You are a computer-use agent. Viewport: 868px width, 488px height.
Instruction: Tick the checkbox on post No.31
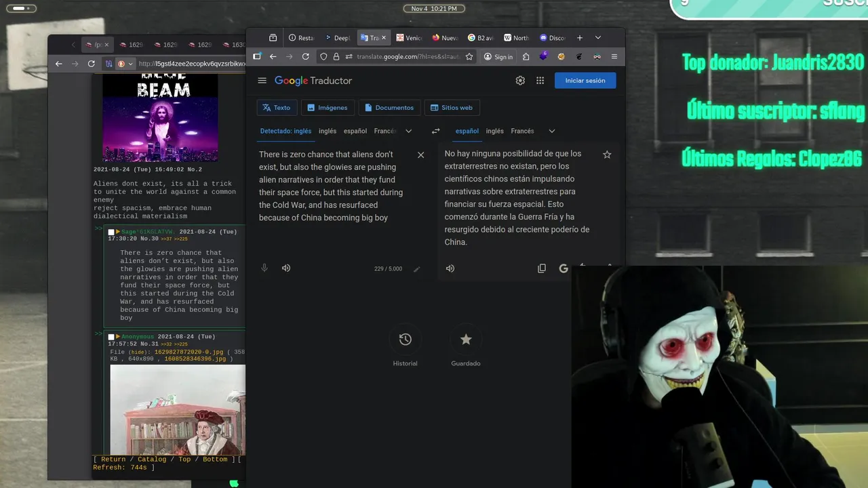[x=111, y=337]
